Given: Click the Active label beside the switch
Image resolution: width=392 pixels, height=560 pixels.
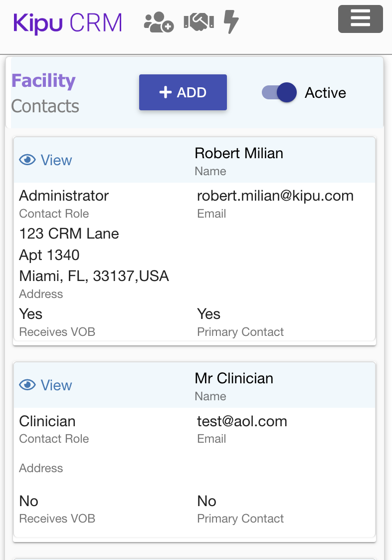Looking at the screenshot, I should click(x=325, y=93).
